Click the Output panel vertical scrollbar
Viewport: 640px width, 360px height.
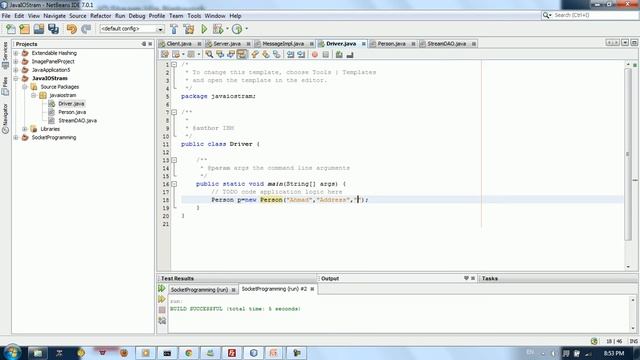pos(633,313)
